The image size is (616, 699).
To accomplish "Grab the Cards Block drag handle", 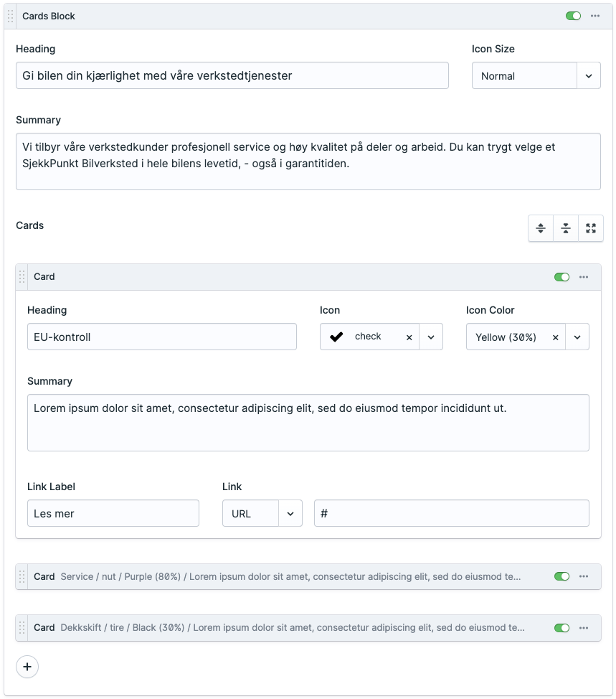I will coord(11,16).
